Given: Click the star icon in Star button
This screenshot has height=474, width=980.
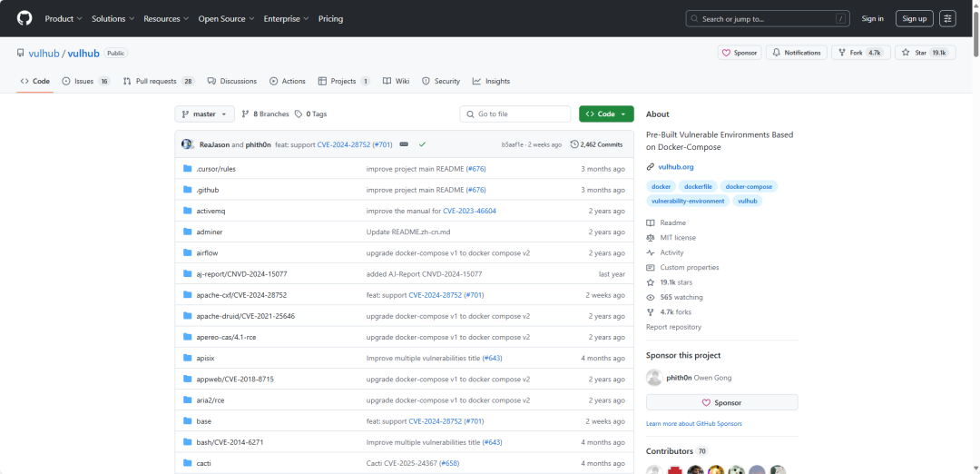Looking at the screenshot, I should 906,54.
